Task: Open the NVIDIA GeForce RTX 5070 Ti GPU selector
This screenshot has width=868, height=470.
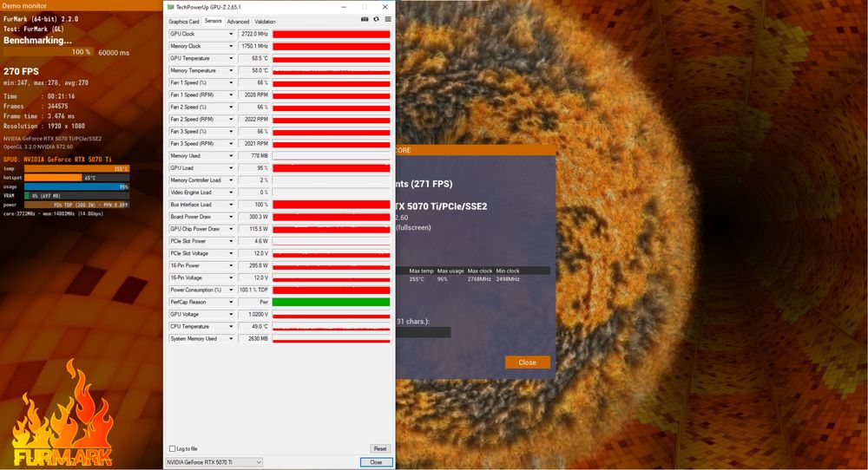Action: click(x=214, y=461)
